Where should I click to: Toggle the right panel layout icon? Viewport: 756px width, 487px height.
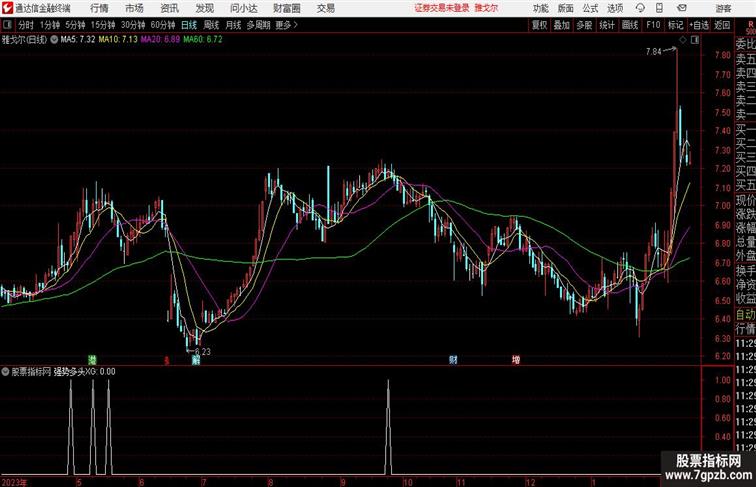point(695,40)
